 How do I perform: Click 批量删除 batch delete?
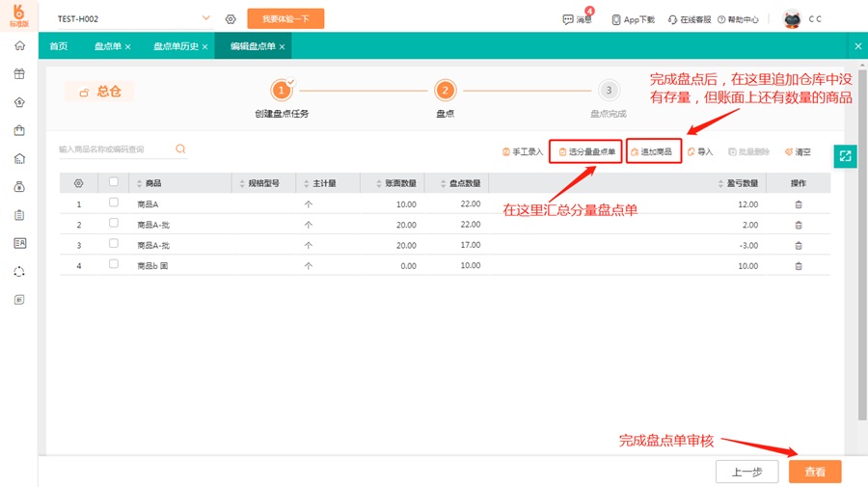click(748, 151)
